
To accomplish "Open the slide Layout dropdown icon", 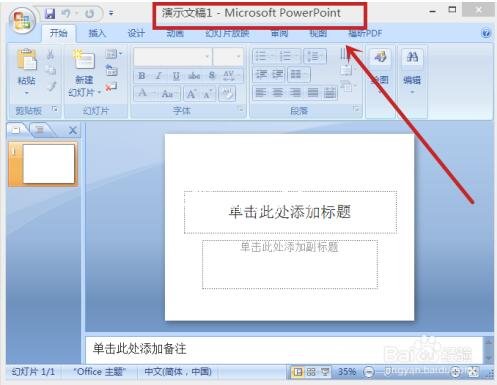I will click(x=114, y=54).
